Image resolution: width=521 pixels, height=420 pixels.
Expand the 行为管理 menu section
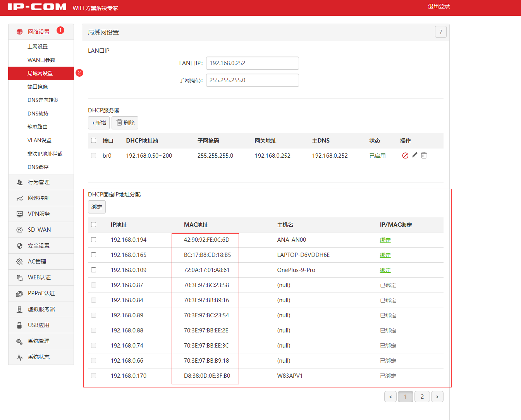point(41,182)
